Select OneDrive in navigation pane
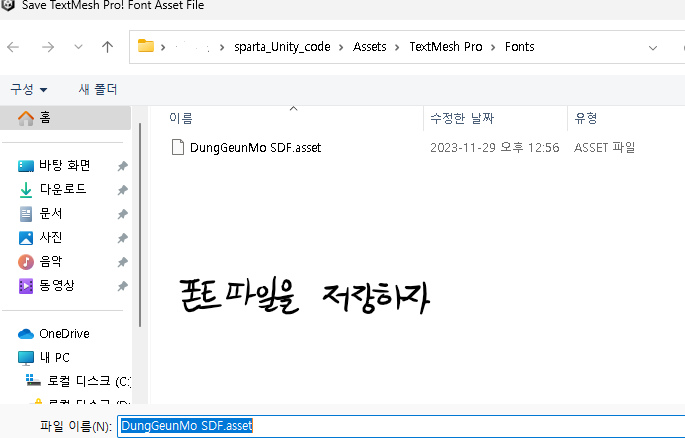The width and height of the screenshot is (685, 438). tap(64, 334)
